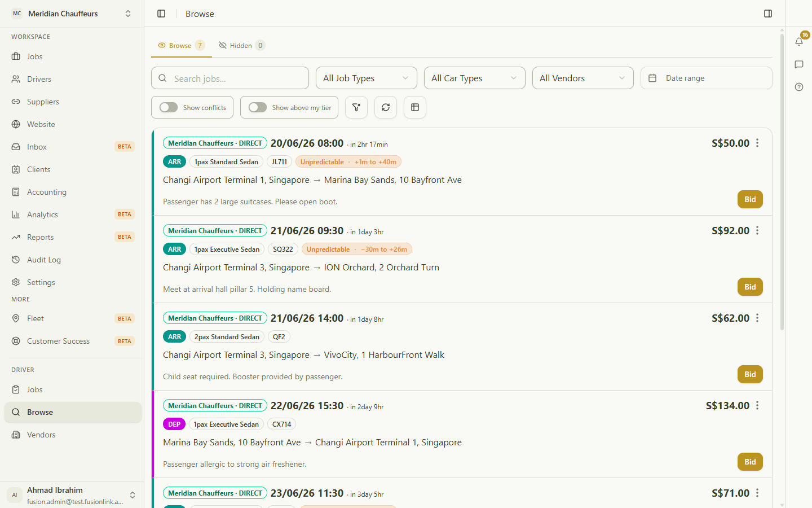The image size is (812, 508).
Task: Switch to the Hidden tab
Action: point(241,46)
